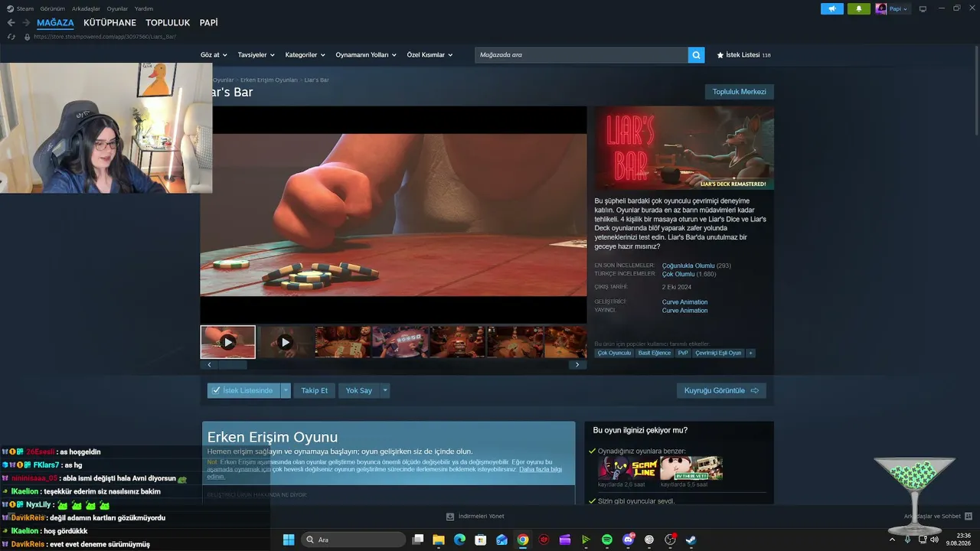Click the Papi profile avatar picture
The height and width of the screenshot is (551, 980).
(x=881, y=8)
